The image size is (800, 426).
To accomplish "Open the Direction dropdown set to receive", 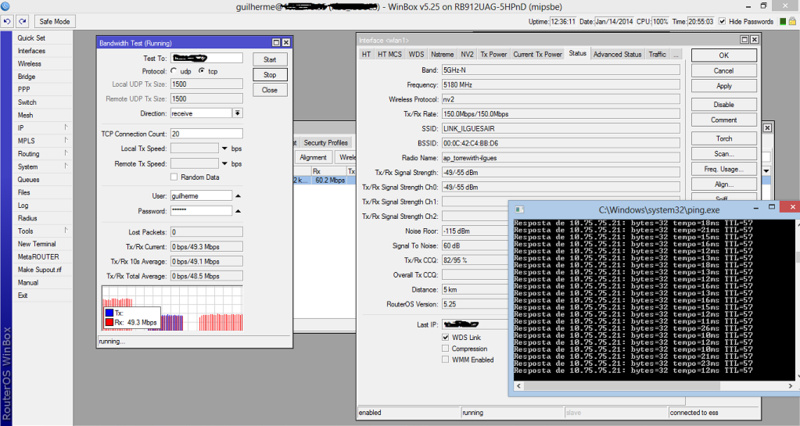I will tap(237, 113).
